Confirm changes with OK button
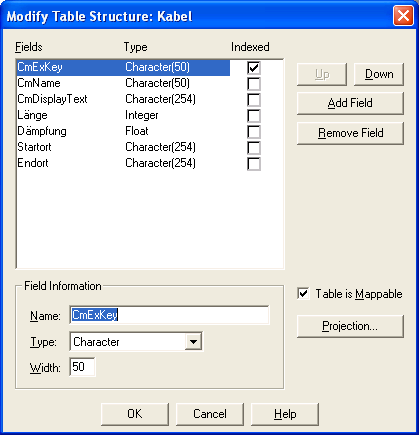419x435 pixels. [x=135, y=414]
